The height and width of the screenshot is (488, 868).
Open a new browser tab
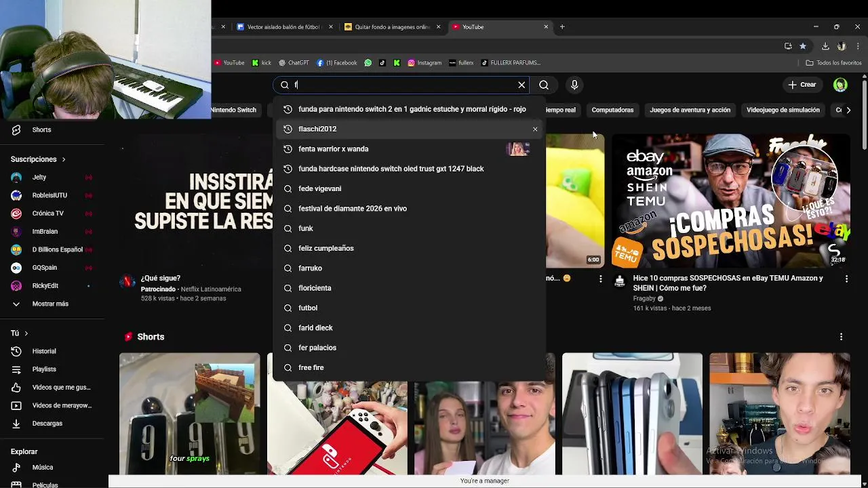point(562,27)
